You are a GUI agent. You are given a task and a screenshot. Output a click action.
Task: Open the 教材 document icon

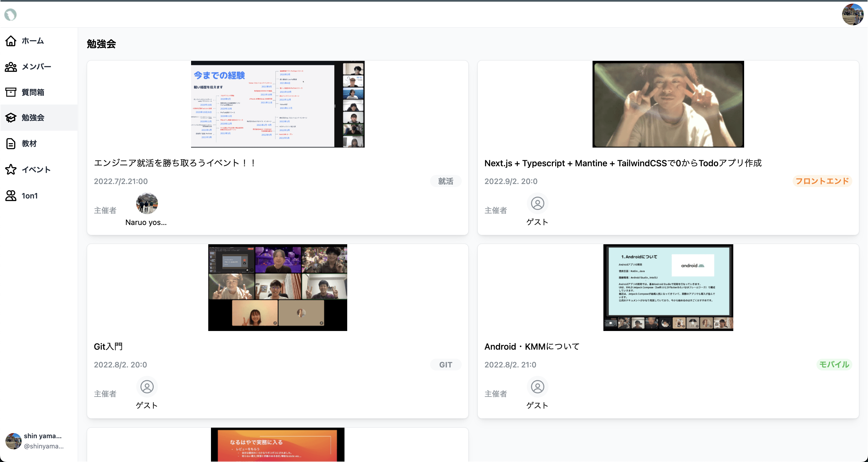11,143
